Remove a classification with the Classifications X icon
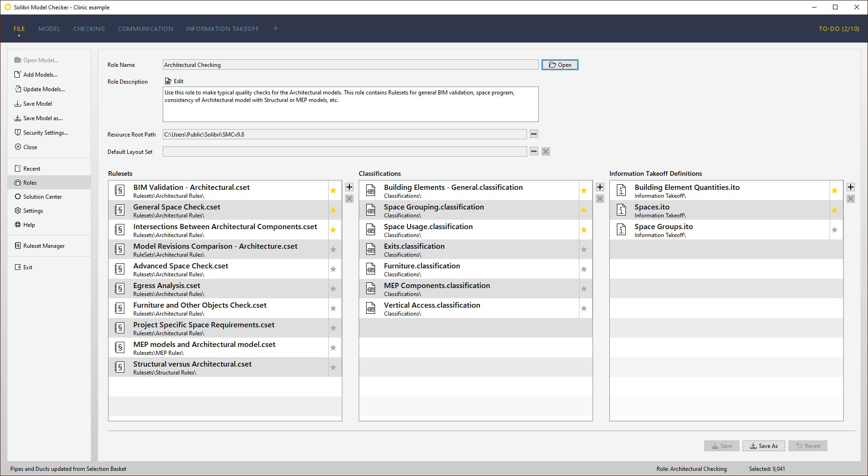Image resolution: width=868 pixels, height=476 pixels. (x=600, y=199)
